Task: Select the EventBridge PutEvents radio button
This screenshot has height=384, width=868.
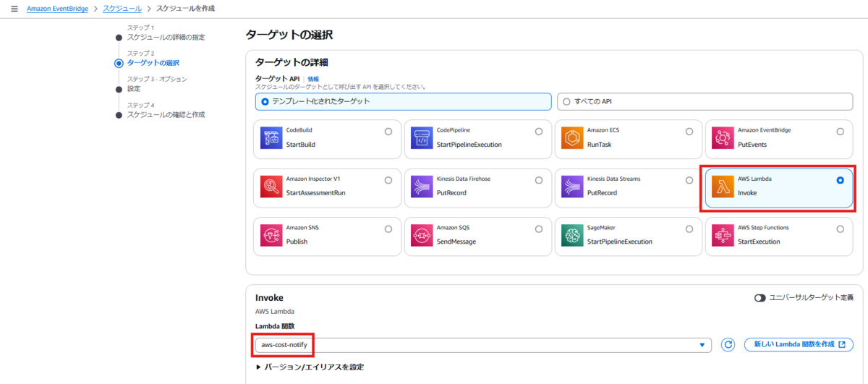Action: click(840, 132)
